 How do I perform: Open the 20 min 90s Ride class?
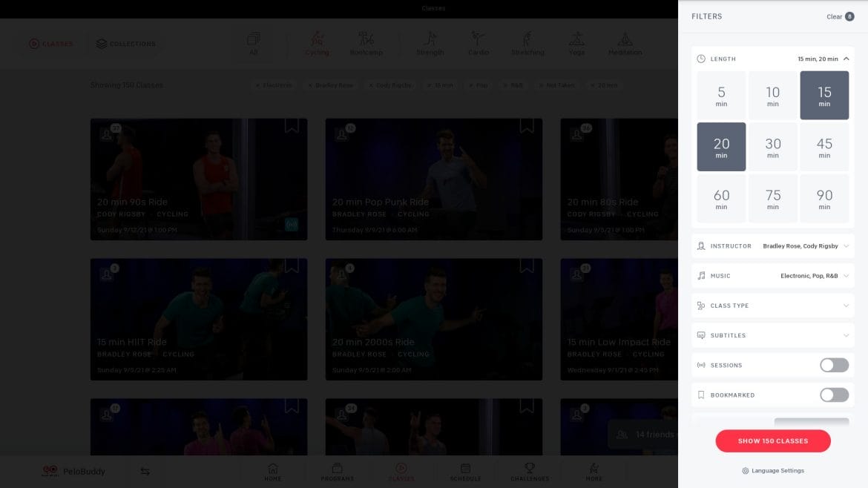(x=199, y=179)
